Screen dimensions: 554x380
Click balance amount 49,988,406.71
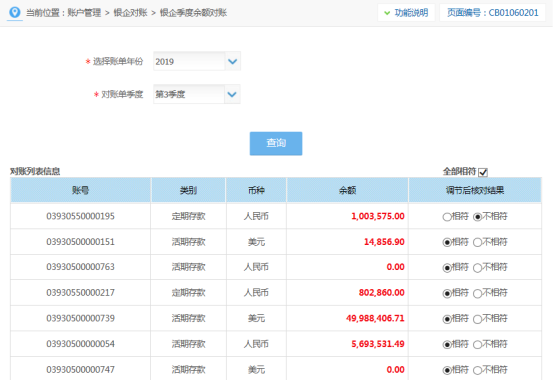click(375, 319)
